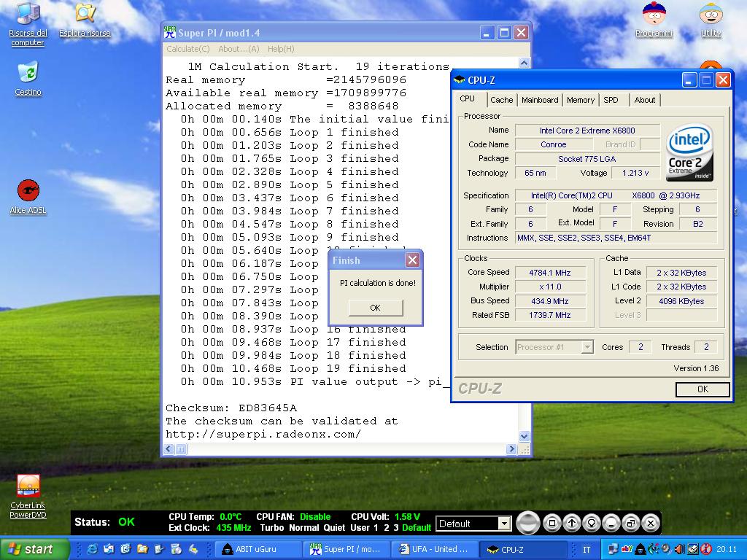Open the About...(A) menu in Super PI

click(x=239, y=49)
